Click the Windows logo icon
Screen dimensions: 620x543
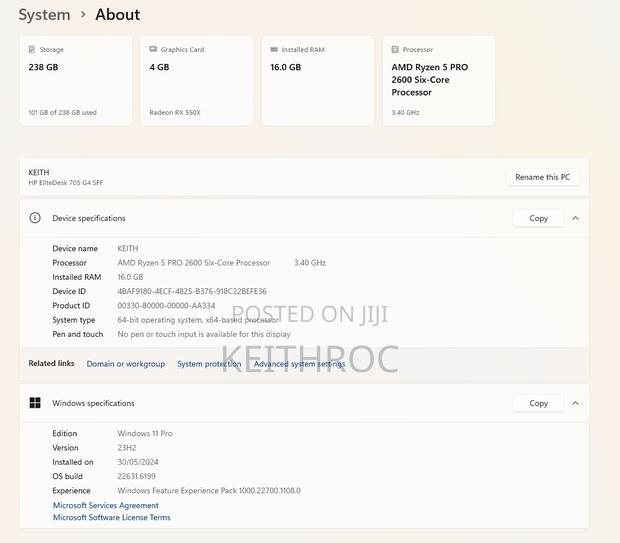(35, 403)
